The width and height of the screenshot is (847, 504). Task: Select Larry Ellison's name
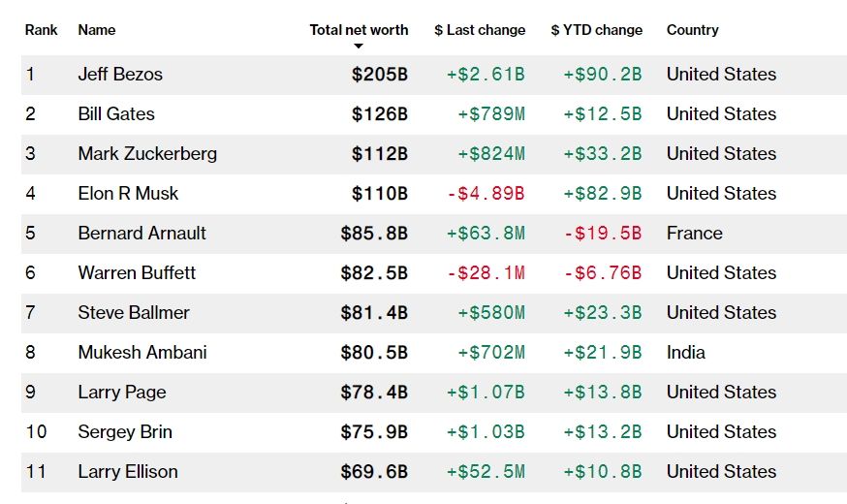(x=128, y=472)
